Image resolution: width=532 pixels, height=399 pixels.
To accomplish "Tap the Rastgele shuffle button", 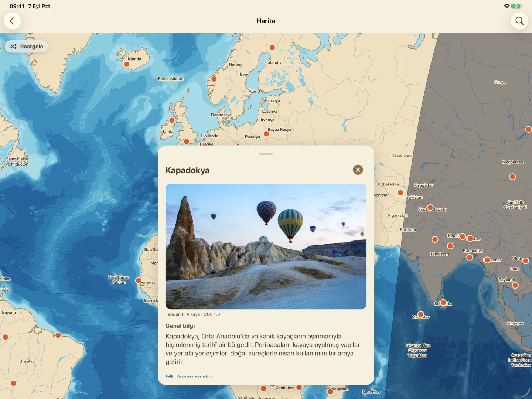I will [26, 47].
